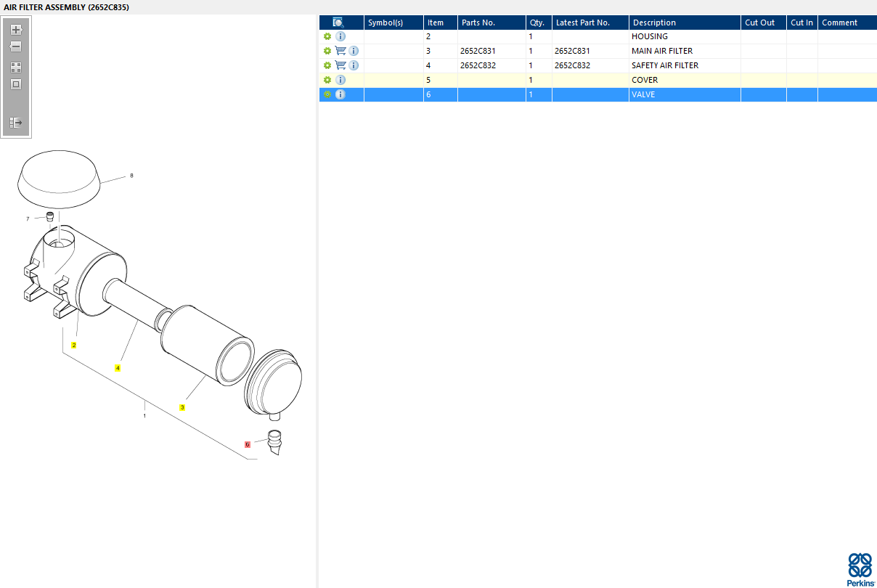
Task: Sort by Parts No. column header
Action: (491, 23)
